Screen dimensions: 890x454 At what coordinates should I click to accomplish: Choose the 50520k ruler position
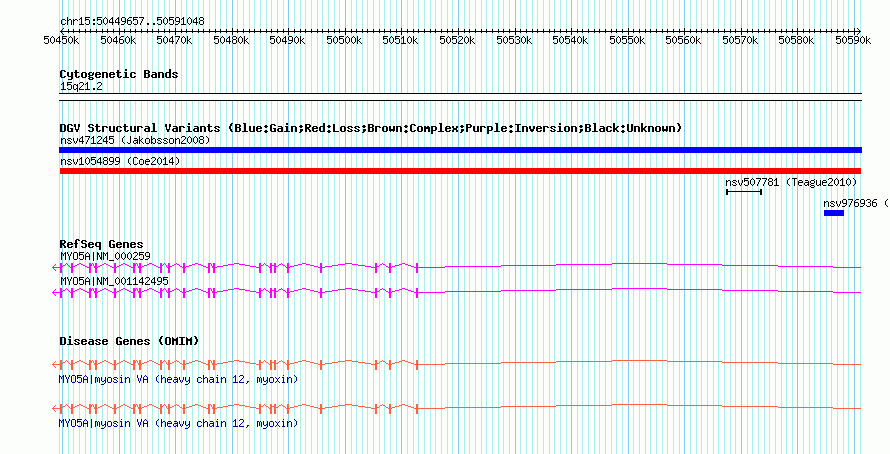click(457, 40)
